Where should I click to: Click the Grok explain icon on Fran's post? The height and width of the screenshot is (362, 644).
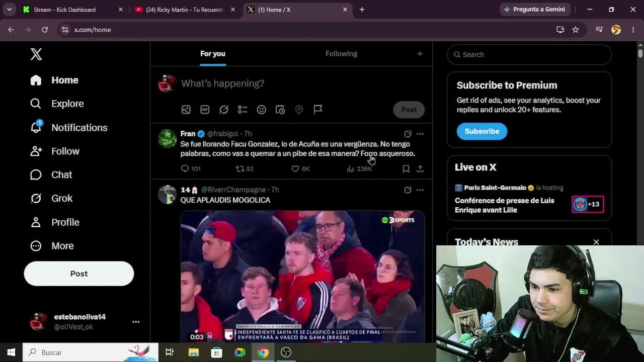(x=408, y=134)
